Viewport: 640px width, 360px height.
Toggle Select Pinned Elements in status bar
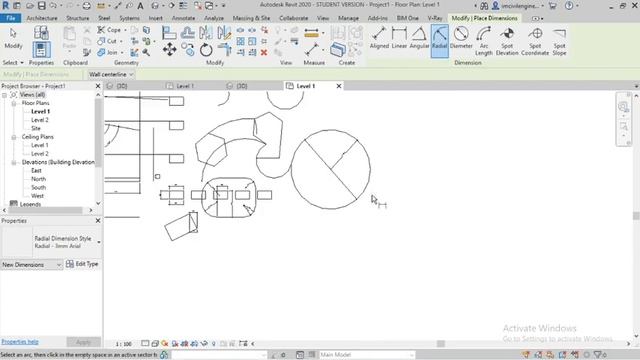(550, 355)
